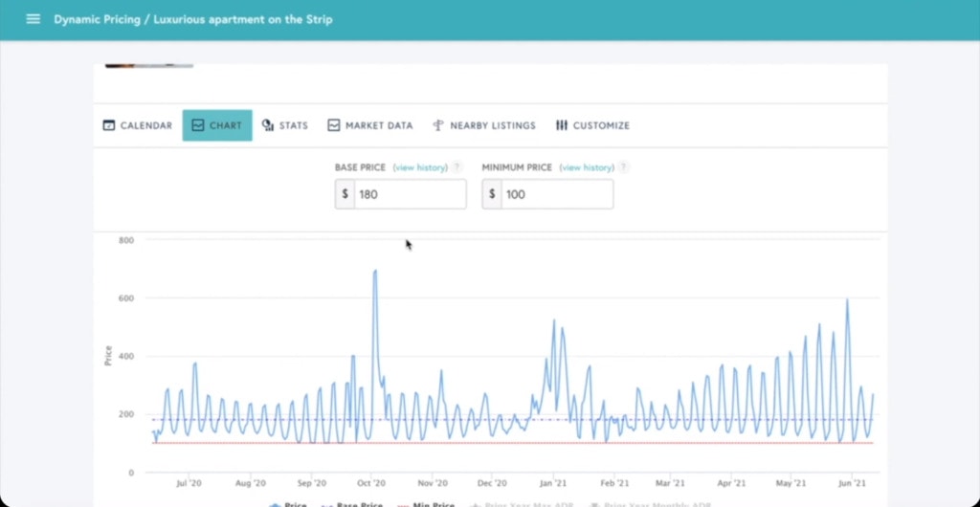This screenshot has height=507, width=980.
Task: Open help for Minimum Price
Action: (624, 167)
